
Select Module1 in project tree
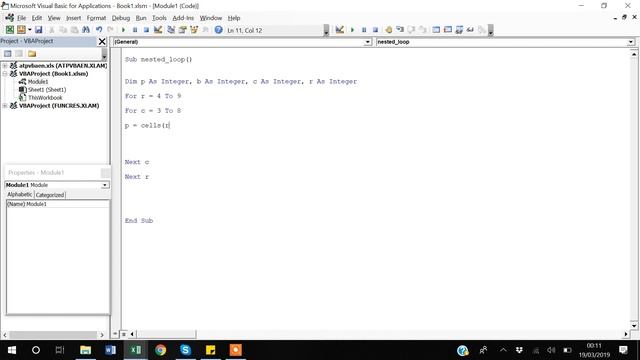[38, 82]
